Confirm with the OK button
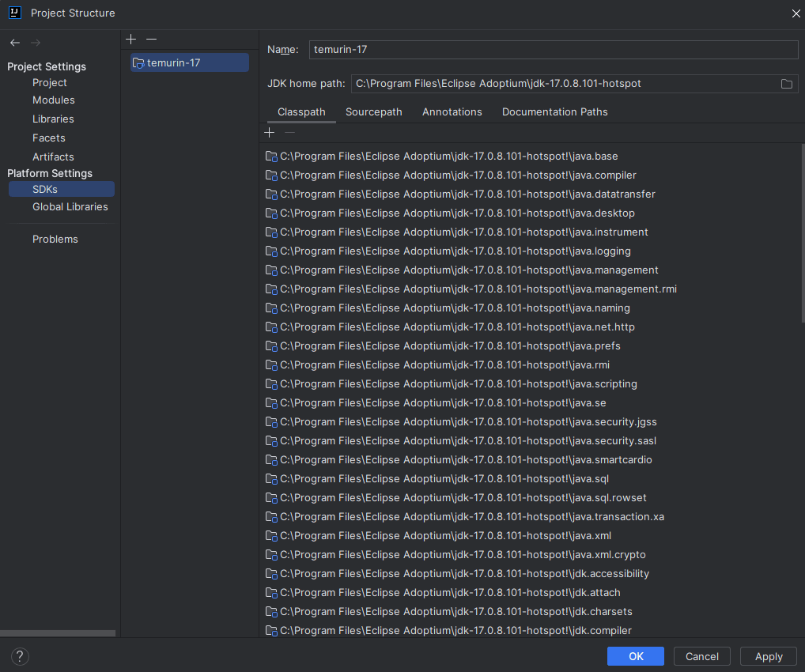Screen dimensions: 805x672 tap(636, 656)
